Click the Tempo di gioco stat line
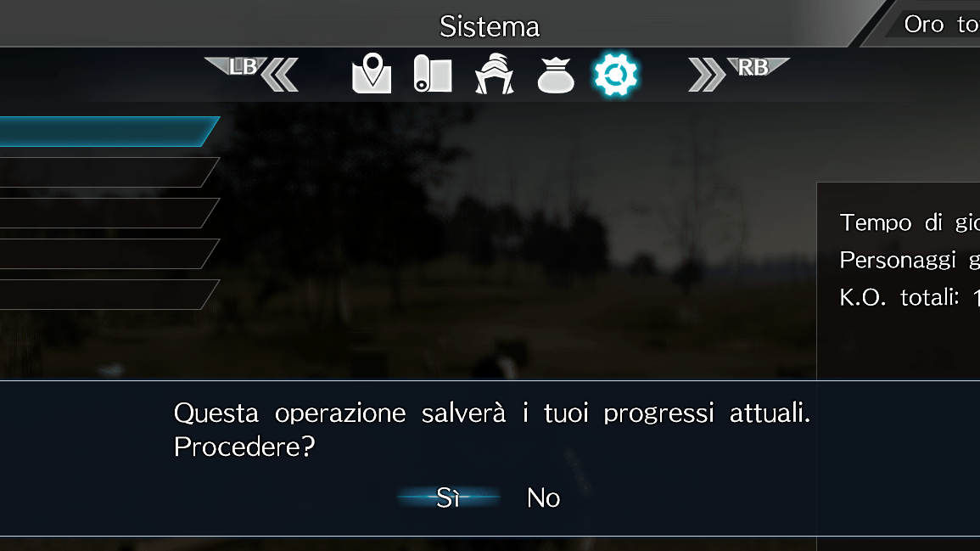The image size is (980, 551). [x=910, y=222]
